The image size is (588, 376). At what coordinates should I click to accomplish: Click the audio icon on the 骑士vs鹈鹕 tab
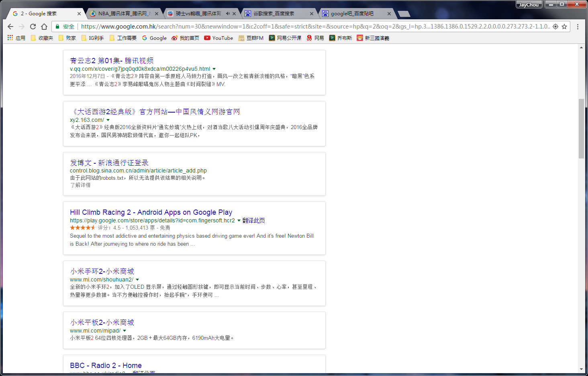pyautogui.click(x=228, y=14)
